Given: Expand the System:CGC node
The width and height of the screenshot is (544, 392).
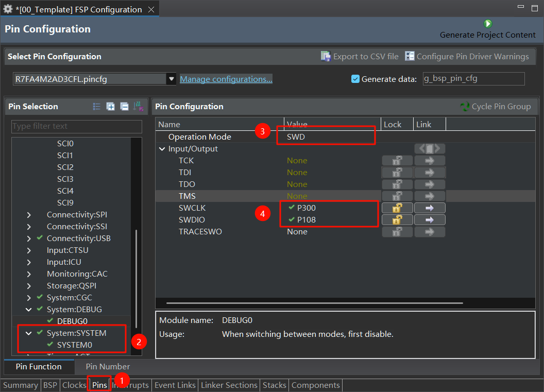Looking at the screenshot, I should 29,297.
